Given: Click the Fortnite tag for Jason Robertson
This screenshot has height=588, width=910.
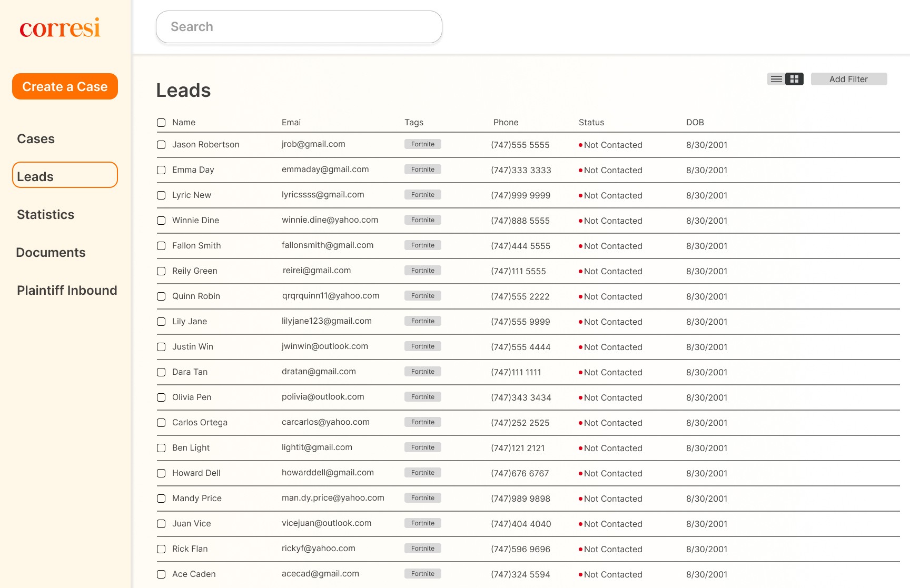Looking at the screenshot, I should (x=423, y=144).
